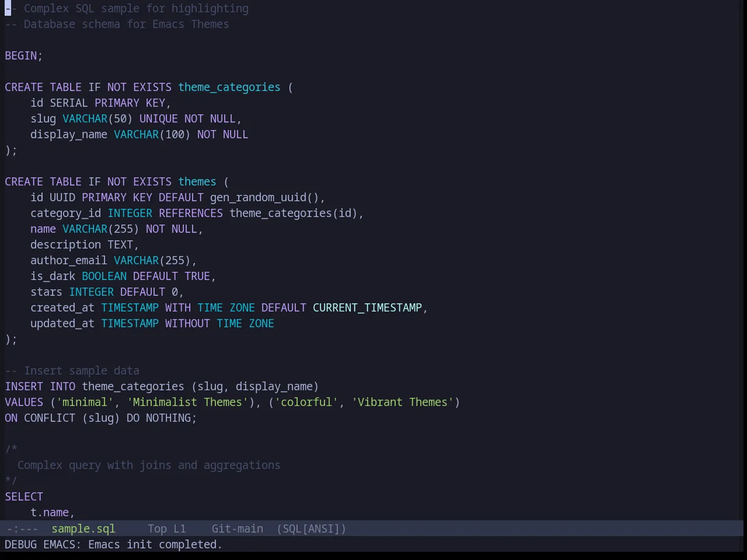Click the 'minimal' string literal in VALUES
Viewport: 747px width, 560px height.
click(x=85, y=402)
